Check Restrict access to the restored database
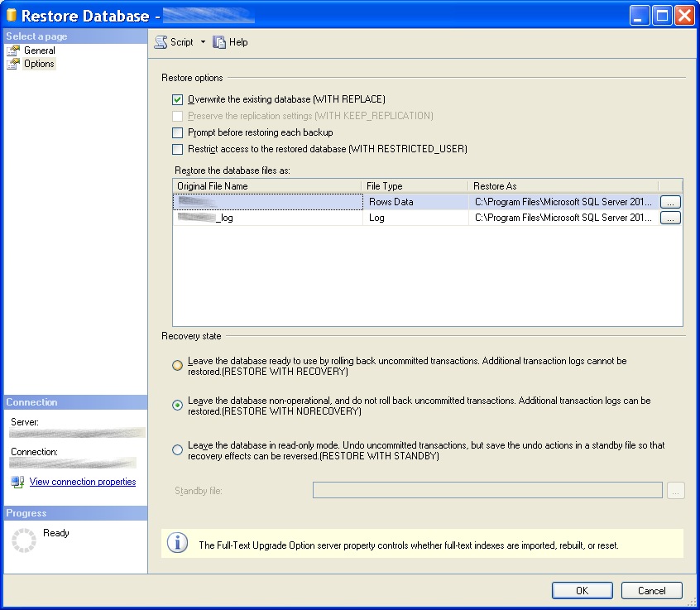700x610 pixels. 177,149
